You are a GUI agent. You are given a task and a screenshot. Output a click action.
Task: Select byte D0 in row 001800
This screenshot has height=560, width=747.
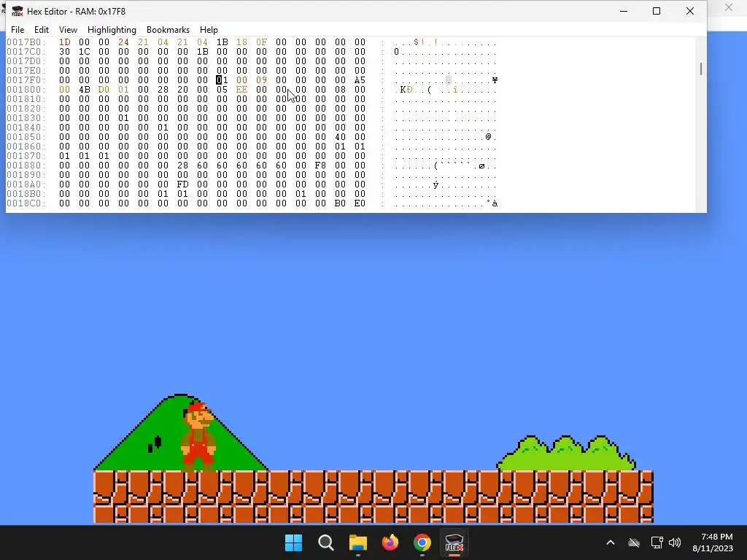104,90
